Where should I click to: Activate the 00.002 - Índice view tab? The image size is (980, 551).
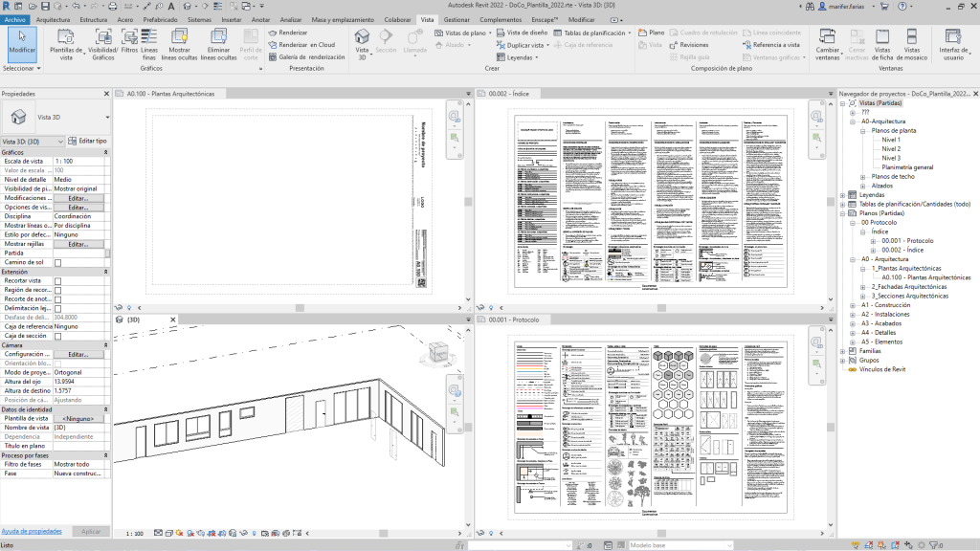coord(517,93)
